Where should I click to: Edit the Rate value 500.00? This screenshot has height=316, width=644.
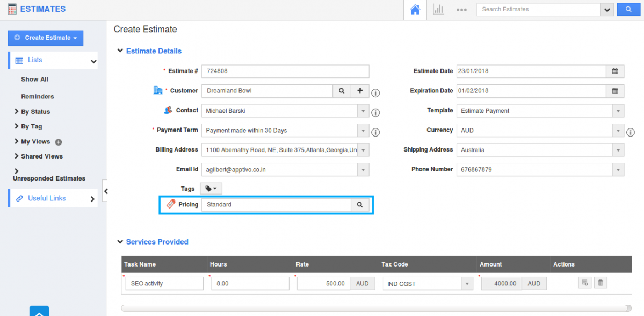(323, 284)
